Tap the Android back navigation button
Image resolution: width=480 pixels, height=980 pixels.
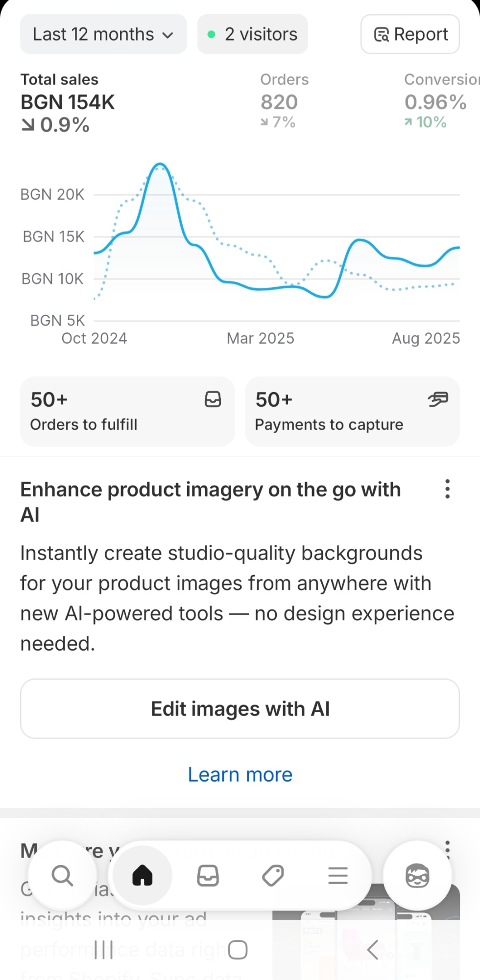(373, 950)
